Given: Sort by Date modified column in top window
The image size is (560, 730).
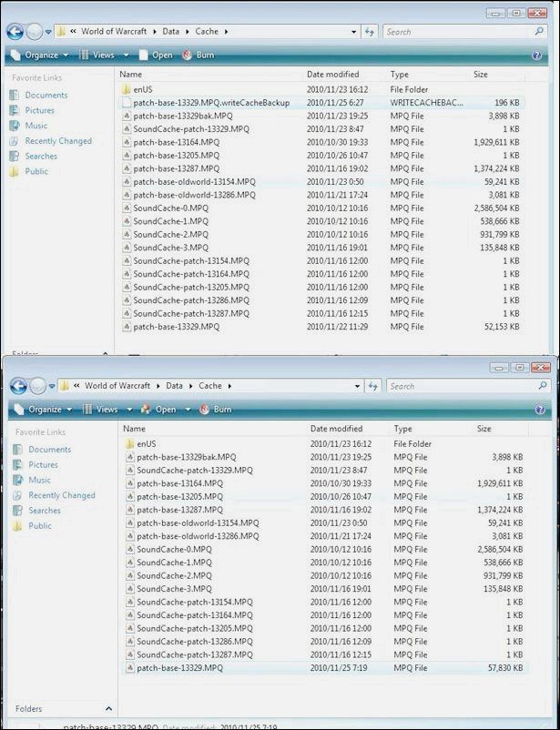Looking at the screenshot, I should (332, 74).
